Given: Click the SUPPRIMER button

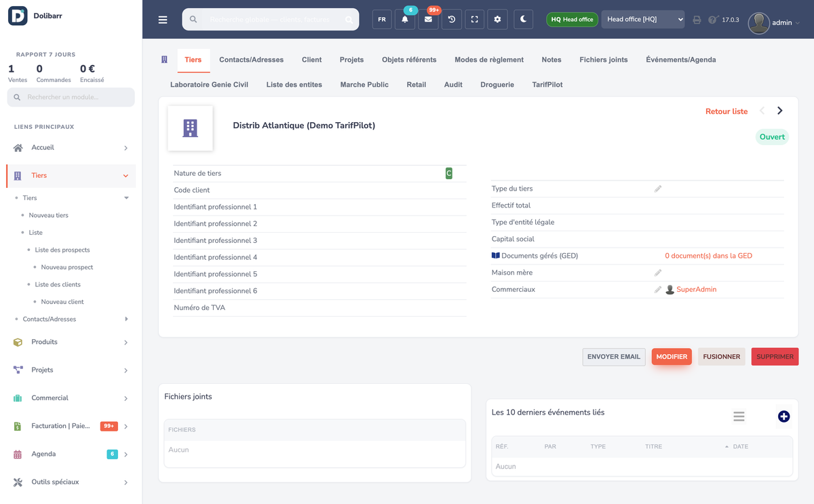Looking at the screenshot, I should tap(775, 357).
